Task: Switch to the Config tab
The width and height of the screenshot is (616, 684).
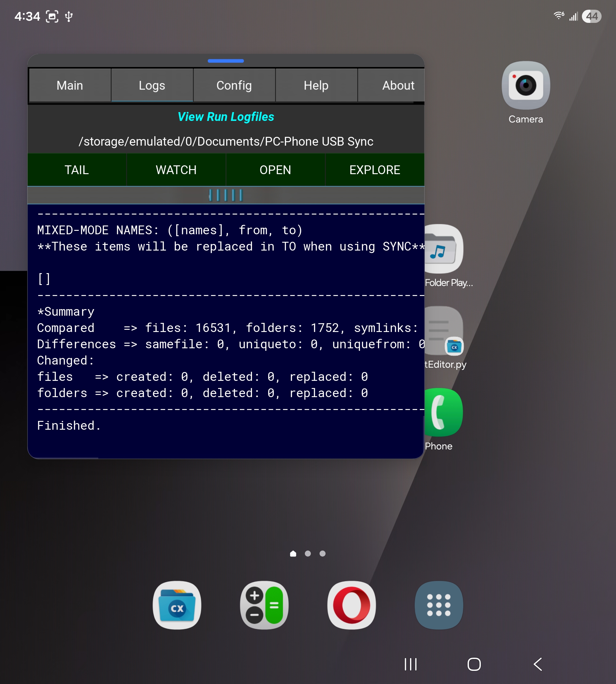Action: [234, 85]
